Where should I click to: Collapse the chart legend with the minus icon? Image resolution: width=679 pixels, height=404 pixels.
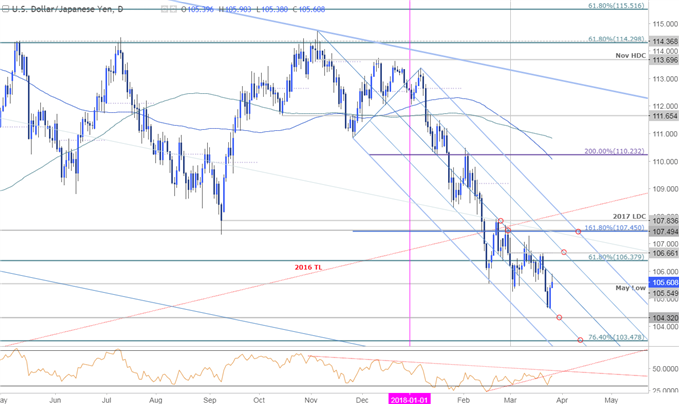click(5, 9)
